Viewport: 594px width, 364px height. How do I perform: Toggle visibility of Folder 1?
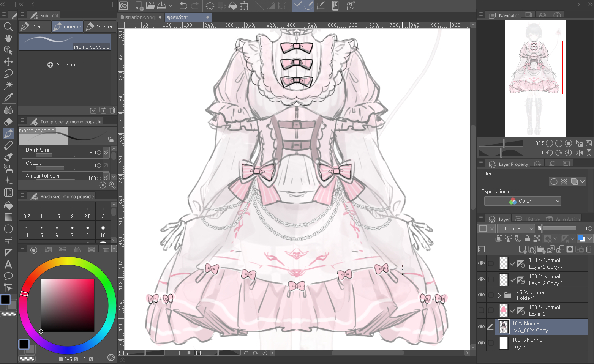[x=481, y=295]
